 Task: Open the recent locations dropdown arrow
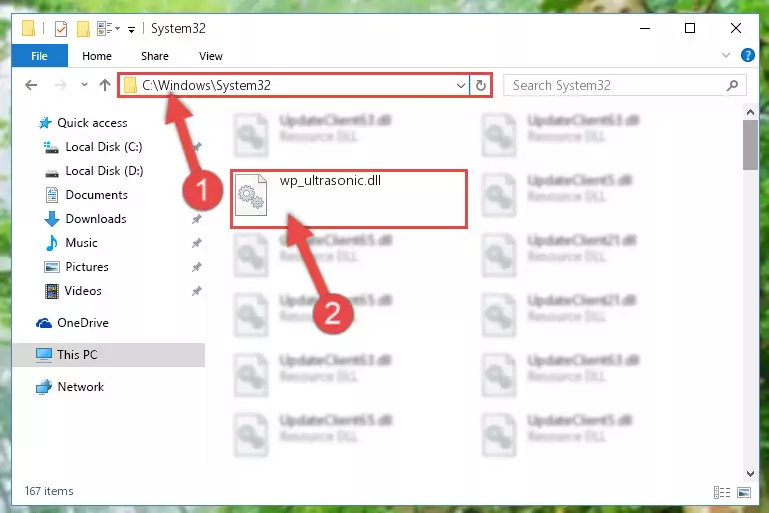coord(84,85)
